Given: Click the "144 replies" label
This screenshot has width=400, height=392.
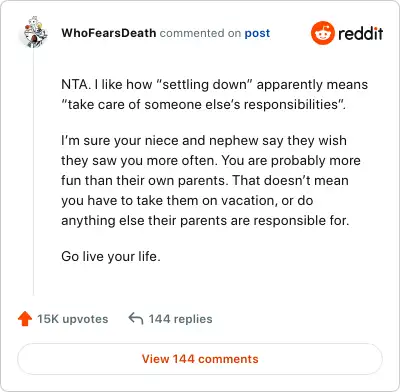Looking at the screenshot, I should (x=180, y=319).
